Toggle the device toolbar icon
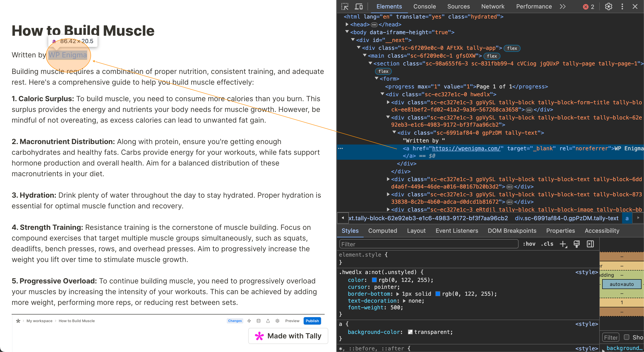This screenshot has height=352, width=644. 359,6
